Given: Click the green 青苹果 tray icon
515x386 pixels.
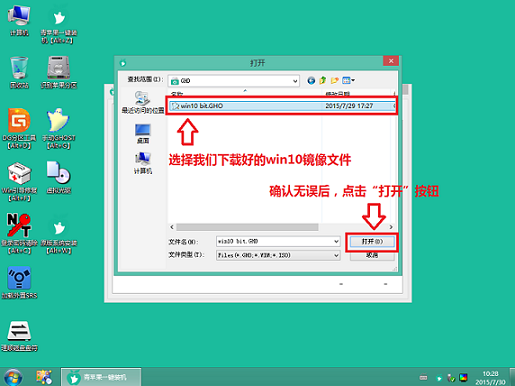Looking at the screenshot, I should click(439, 378).
